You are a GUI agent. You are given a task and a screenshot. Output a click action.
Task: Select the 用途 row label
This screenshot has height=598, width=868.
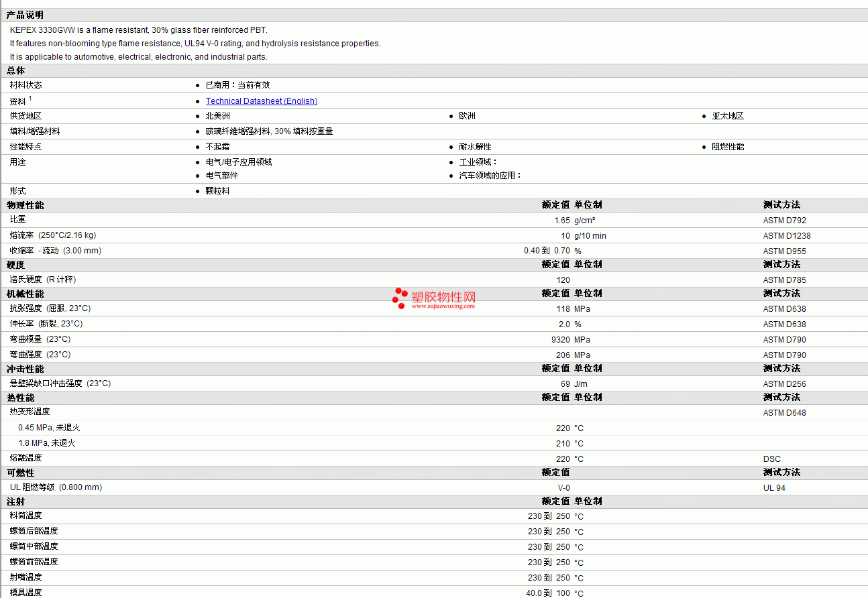17,162
